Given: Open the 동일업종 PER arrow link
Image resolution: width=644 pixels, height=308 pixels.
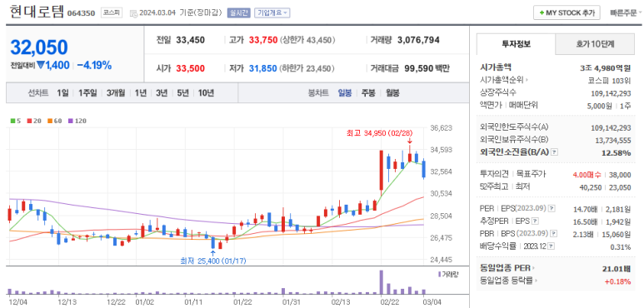Looking at the screenshot, I should [507, 268].
